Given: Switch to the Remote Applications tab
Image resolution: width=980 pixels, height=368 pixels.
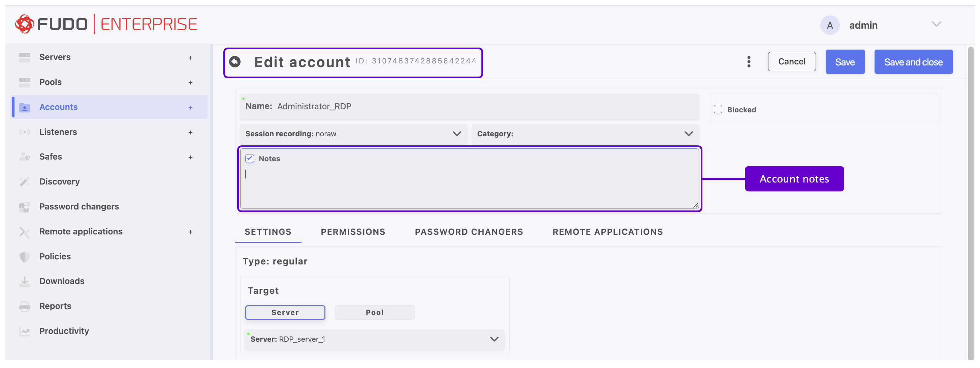Looking at the screenshot, I should coord(607,232).
